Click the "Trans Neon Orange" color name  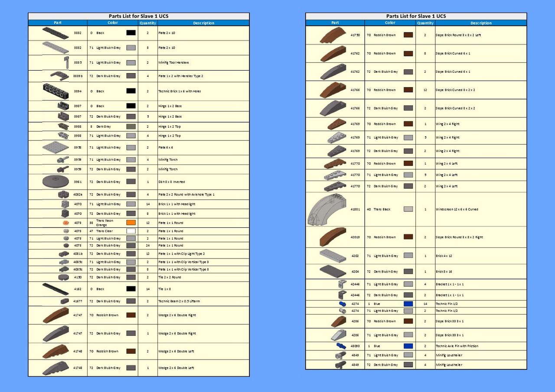[104, 223]
